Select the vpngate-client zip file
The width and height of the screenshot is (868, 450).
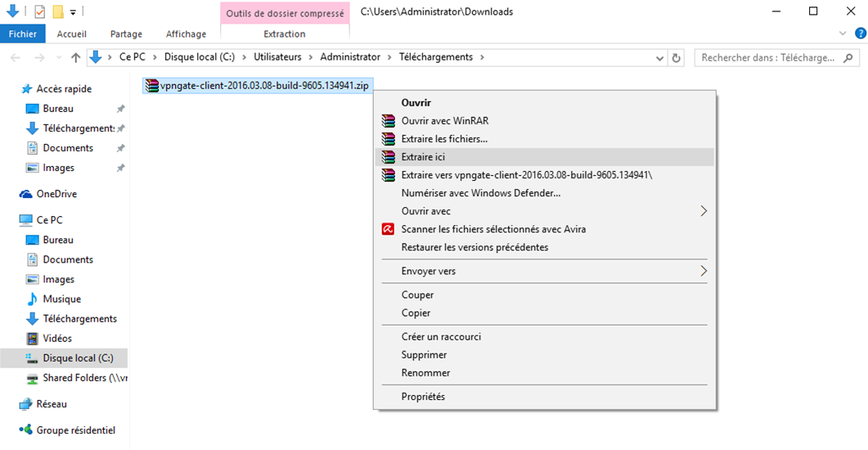click(x=258, y=86)
